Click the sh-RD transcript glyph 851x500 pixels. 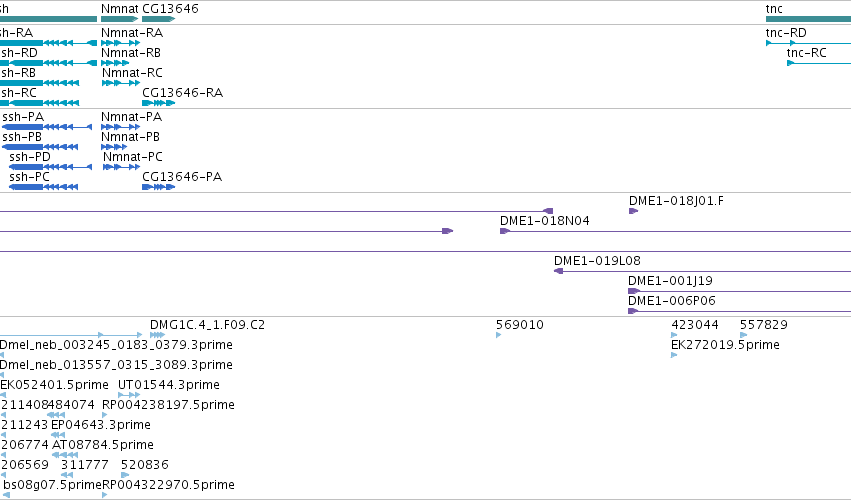point(48,63)
